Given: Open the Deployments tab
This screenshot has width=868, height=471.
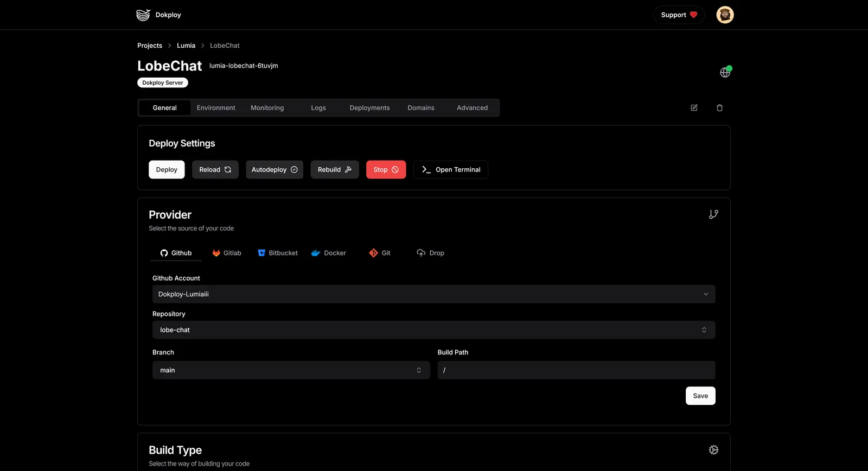Looking at the screenshot, I should point(369,108).
